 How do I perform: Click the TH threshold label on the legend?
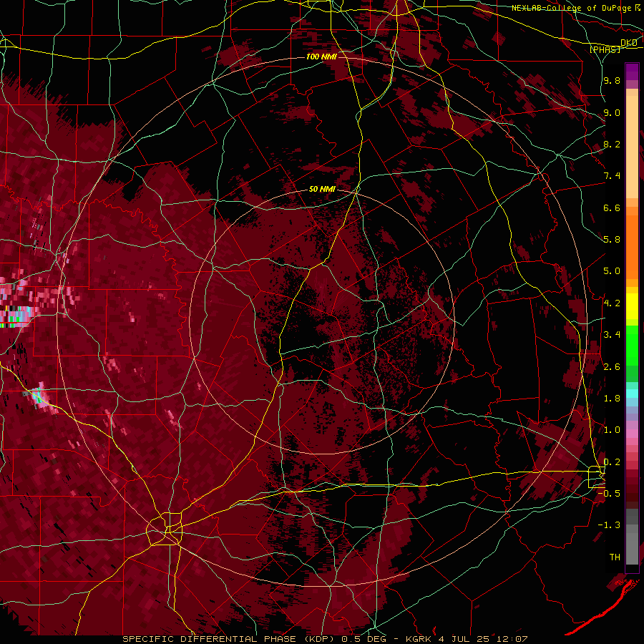click(x=615, y=557)
